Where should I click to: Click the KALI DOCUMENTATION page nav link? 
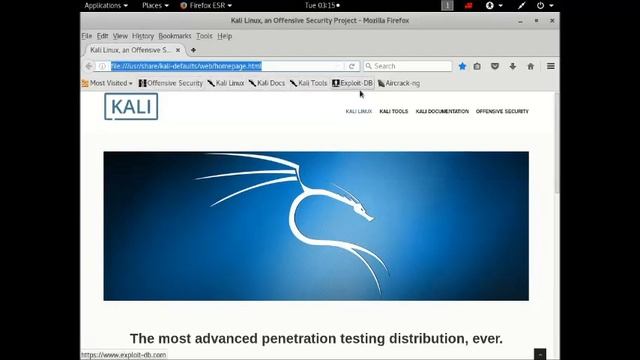click(x=442, y=111)
